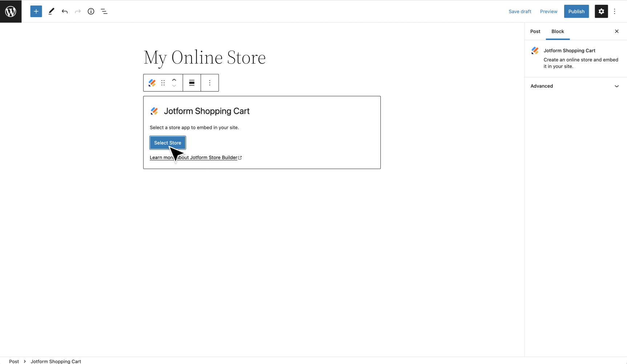Move the block down with the arrow

174,86
